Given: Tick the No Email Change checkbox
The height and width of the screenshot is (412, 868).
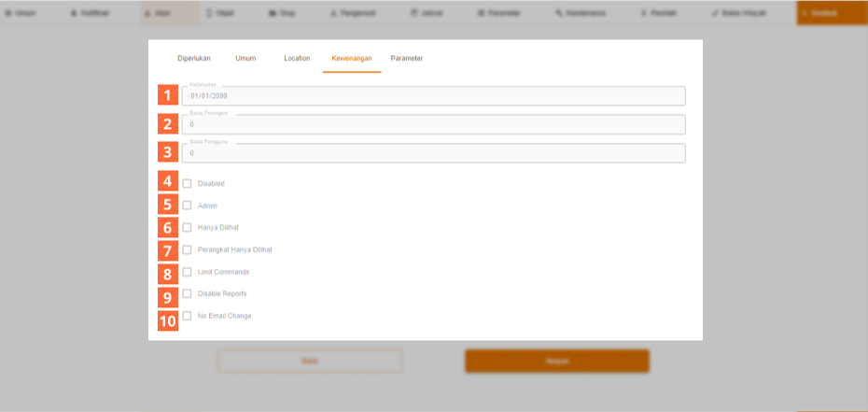Looking at the screenshot, I should 188,316.
